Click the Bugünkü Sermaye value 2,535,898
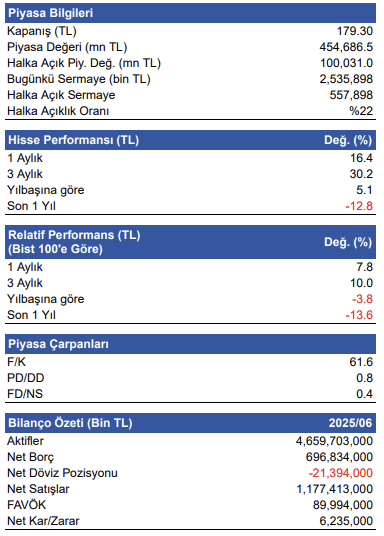 (346, 79)
